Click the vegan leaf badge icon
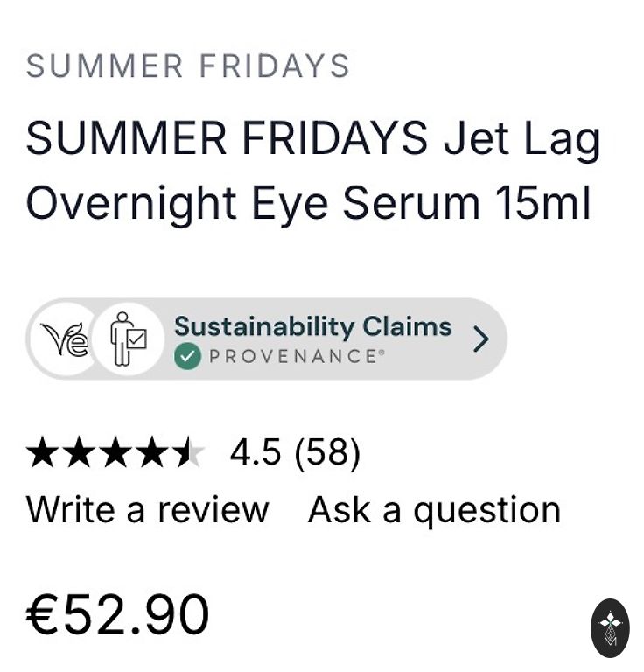This screenshot has height=672, width=644. pos(65,339)
